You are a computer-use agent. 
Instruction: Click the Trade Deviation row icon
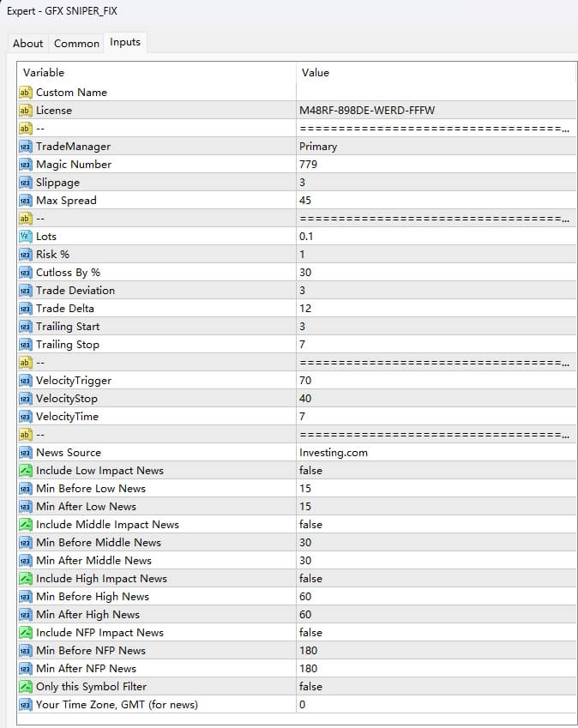click(x=25, y=291)
